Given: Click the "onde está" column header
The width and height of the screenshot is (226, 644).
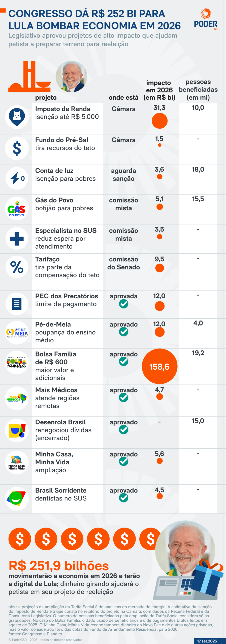Looking at the screenshot, I should pos(123,98).
